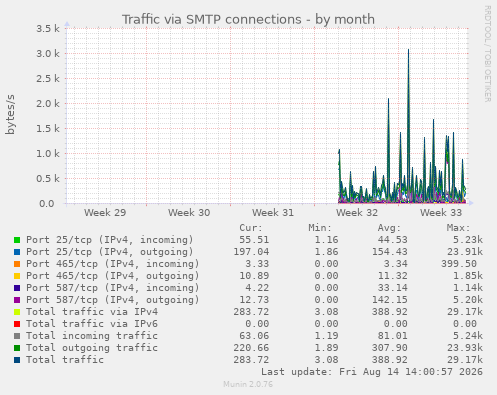Click the '2.5 k' y-axis label
497x395 pixels.
48,79
